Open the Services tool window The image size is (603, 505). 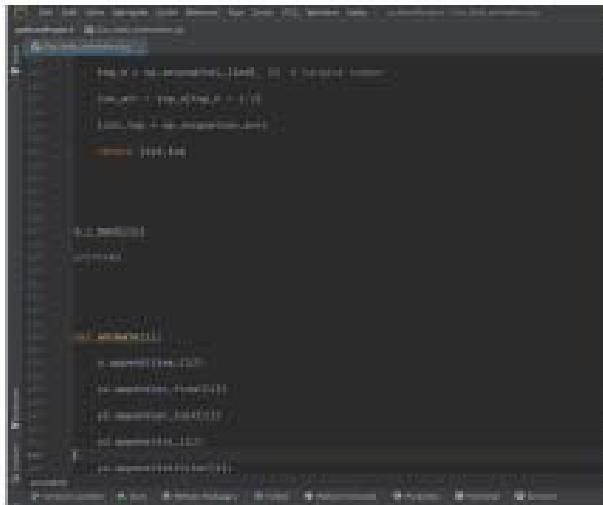pyautogui.click(x=536, y=496)
